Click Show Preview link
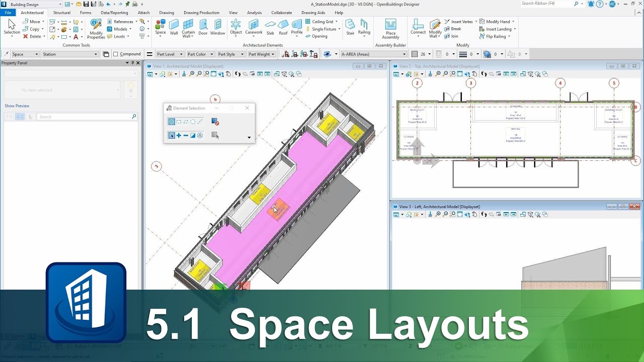The height and width of the screenshot is (362, 644). click(17, 106)
